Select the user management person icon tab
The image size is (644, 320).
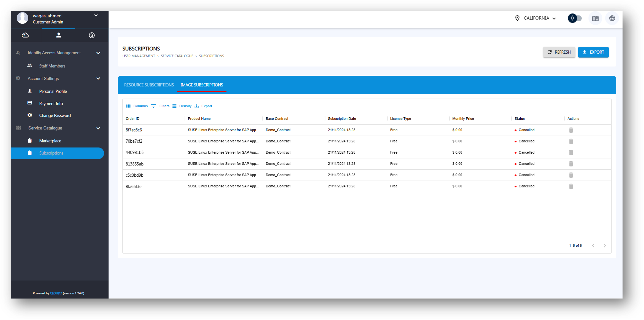[x=59, y=35]
